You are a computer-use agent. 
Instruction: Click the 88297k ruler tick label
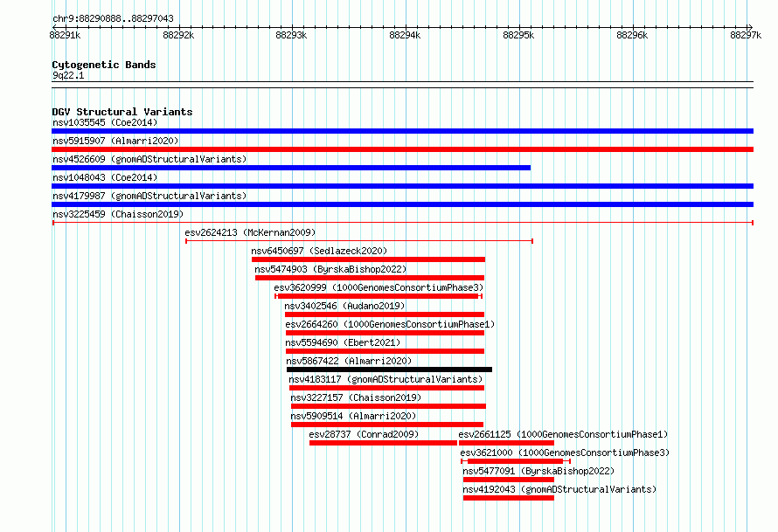[x=746, y=35]
